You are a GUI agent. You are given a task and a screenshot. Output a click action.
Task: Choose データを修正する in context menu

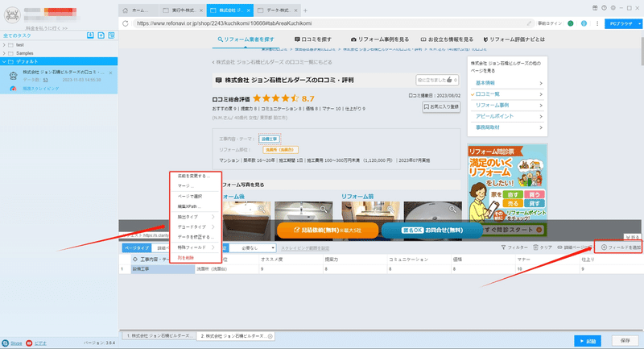coord(194,237)
